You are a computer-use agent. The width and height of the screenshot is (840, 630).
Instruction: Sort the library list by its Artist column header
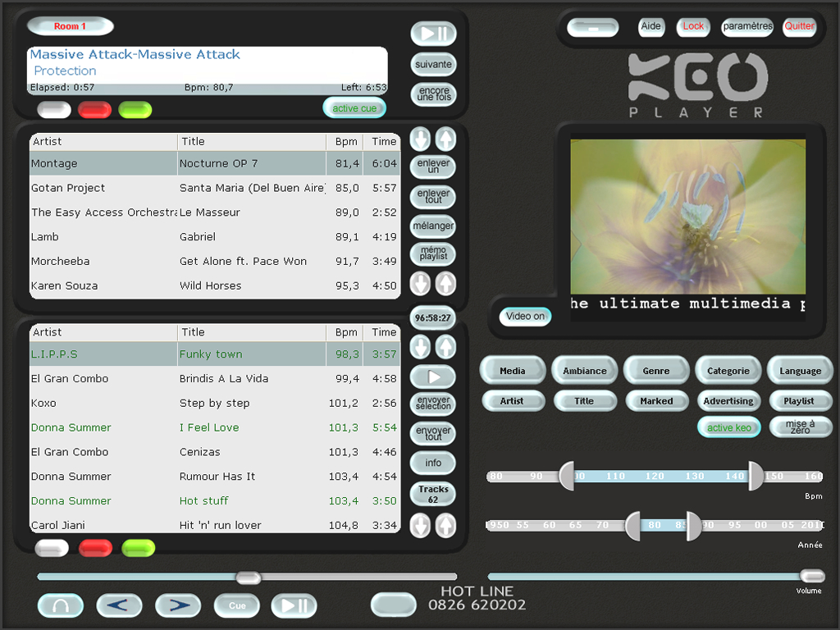(103, 333)
